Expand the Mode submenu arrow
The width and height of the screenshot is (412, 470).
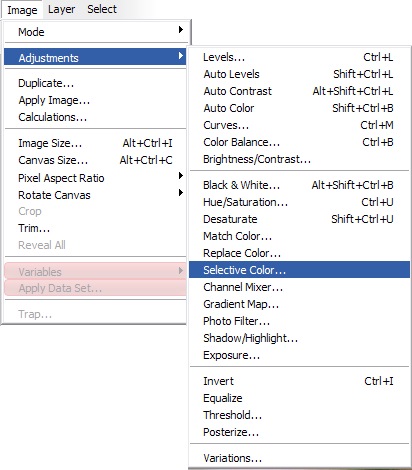pyautogui.click(x=181, y=30)
